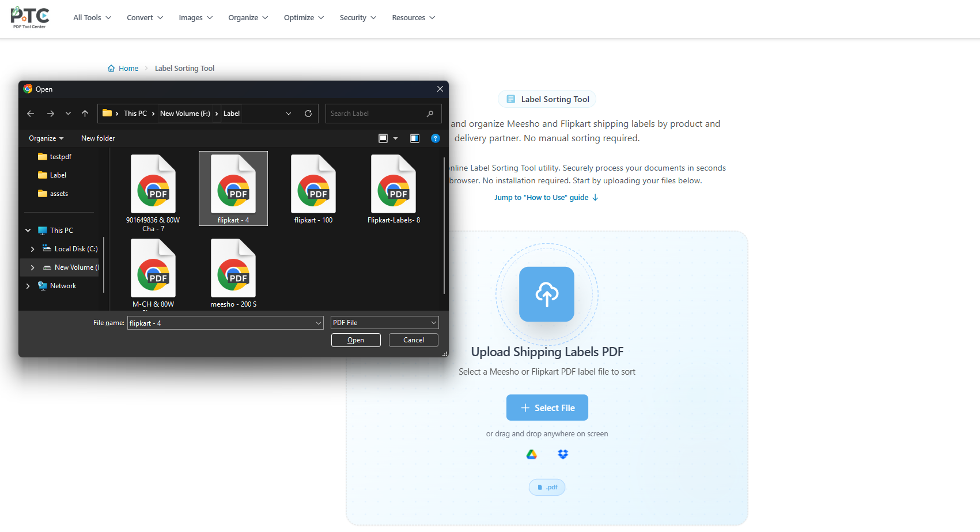Open the All Tools menu
The height and width of the screenshot is (532, 980).
click(92, 18)
